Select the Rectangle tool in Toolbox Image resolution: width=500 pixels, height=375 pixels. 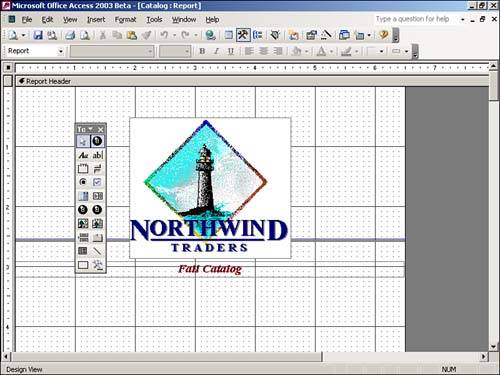click(x=83, y=265)
